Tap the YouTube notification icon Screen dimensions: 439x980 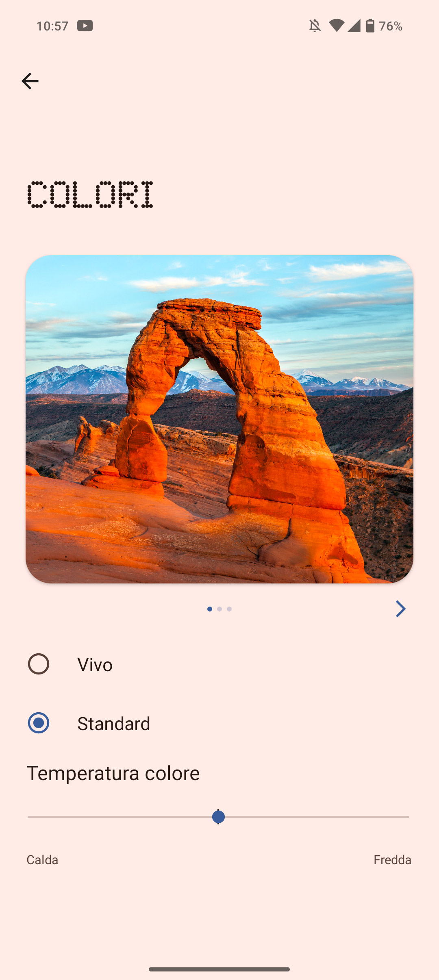point(85,26)
